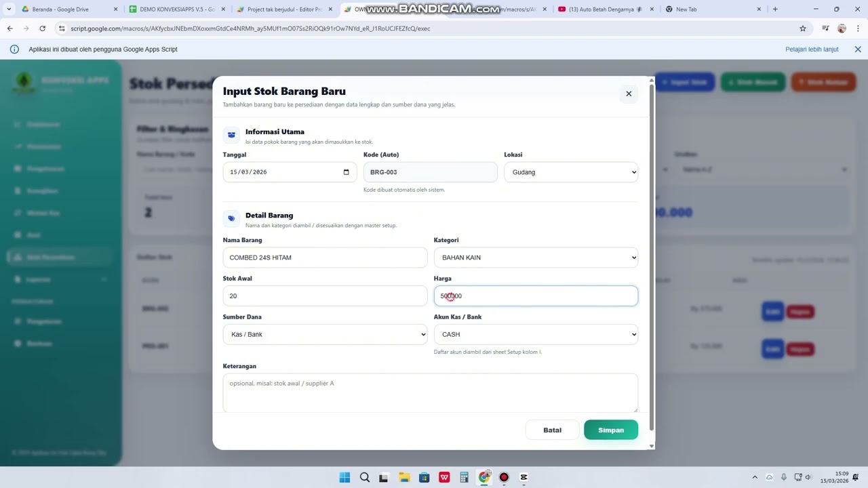The image size is (868, 488).
Task: Click the Informasi Utama box icon
Action: coord(231,135)
